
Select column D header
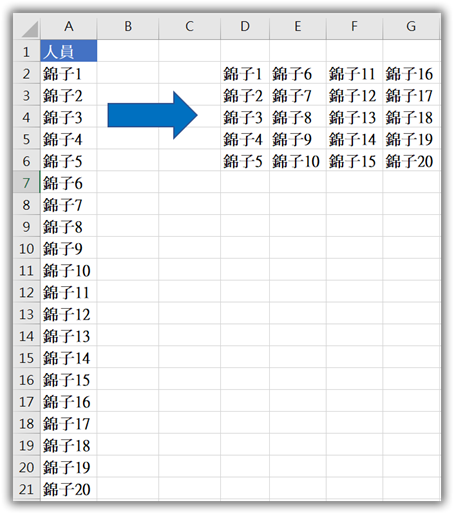point(245,26)
